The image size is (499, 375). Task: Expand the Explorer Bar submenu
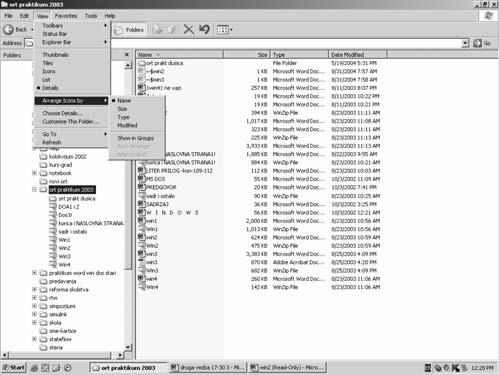[x=72, y=42]
